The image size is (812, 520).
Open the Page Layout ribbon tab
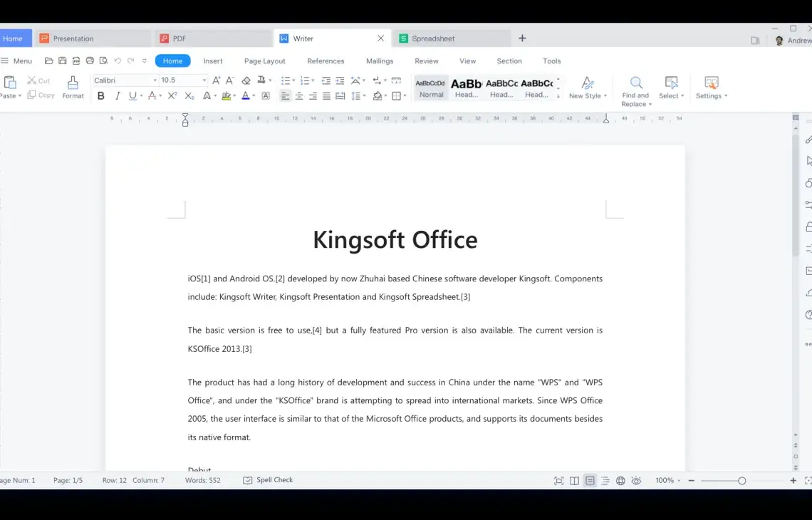265,61
